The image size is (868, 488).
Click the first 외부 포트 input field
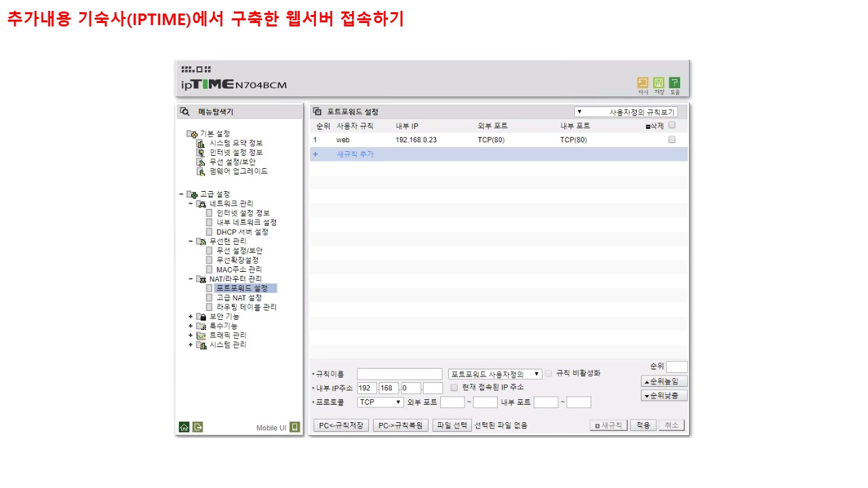click(x=452, y=403)
